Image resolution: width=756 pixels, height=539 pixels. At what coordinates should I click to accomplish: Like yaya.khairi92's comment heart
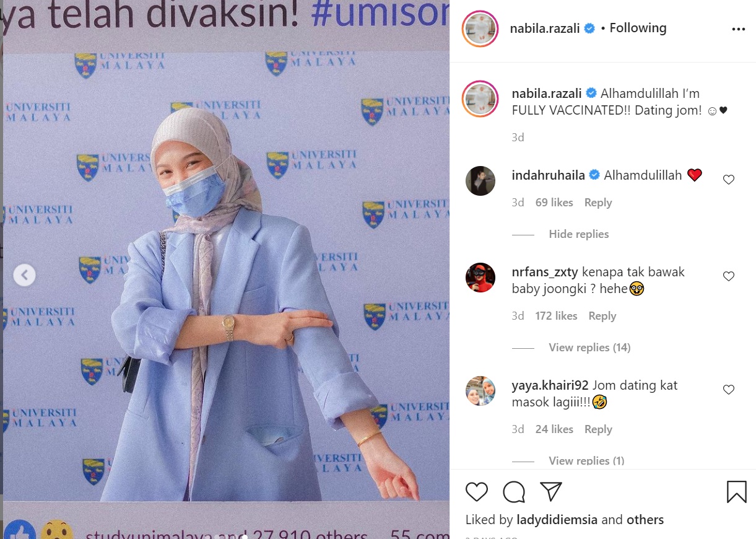[729, 390]
